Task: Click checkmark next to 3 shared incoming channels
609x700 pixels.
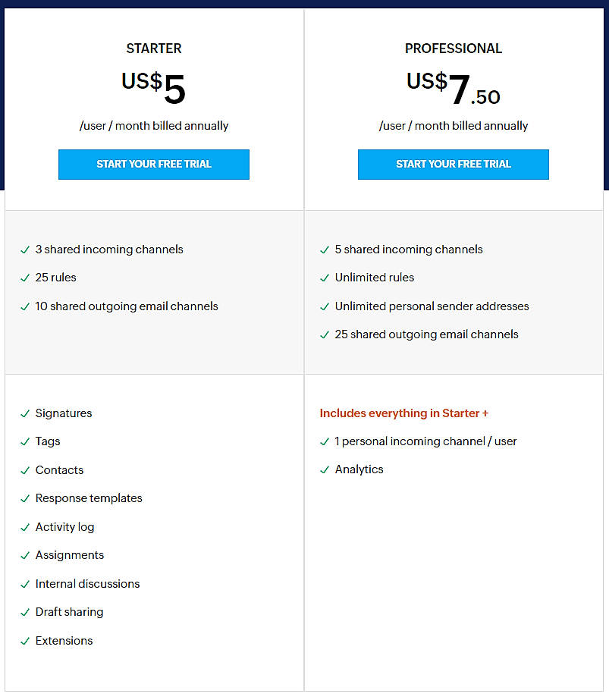Action: point(24,250)
